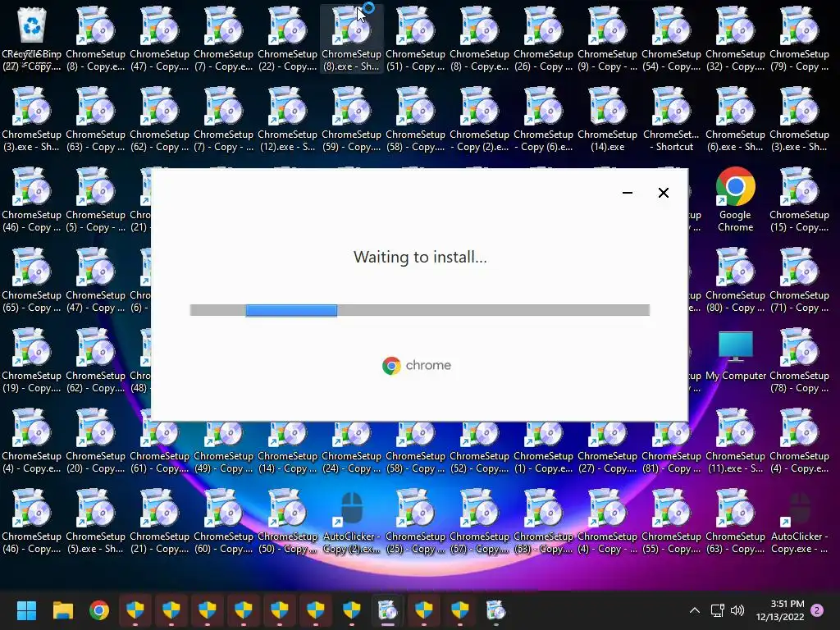Minimize the Chrome installer window
This screenshot has height=630, width=840.
[628, 193]
